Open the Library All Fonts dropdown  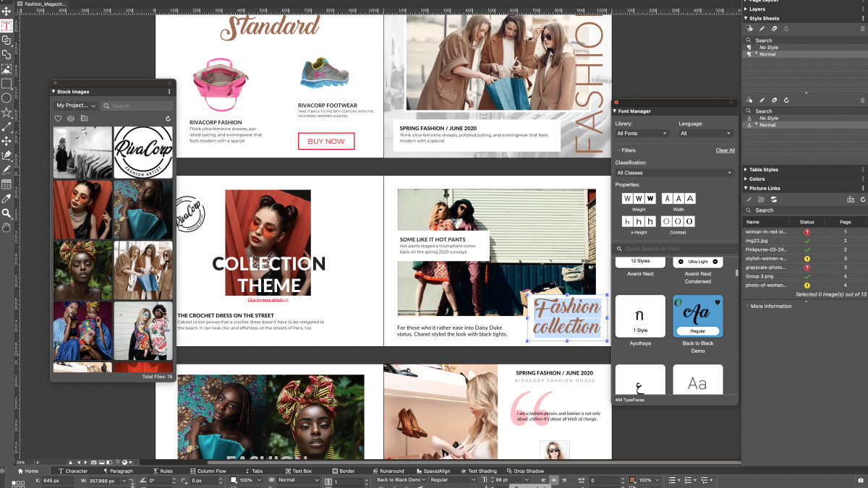pyautogui.click(x=642, y=133)
